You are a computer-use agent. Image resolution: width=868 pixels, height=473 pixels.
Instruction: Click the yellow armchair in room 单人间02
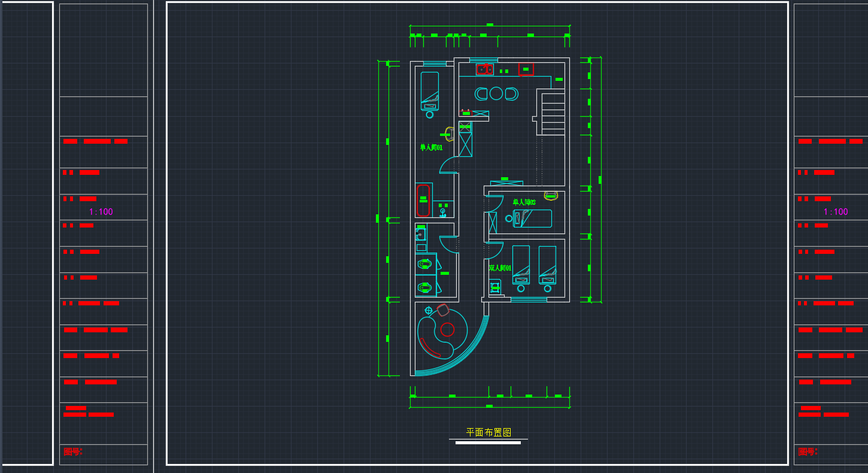551,196
